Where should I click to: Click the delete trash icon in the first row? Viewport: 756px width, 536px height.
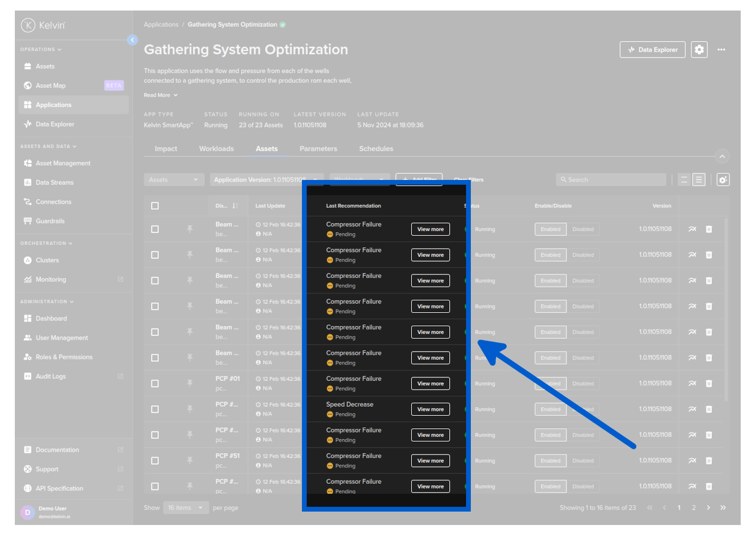(x=709, y=229)
